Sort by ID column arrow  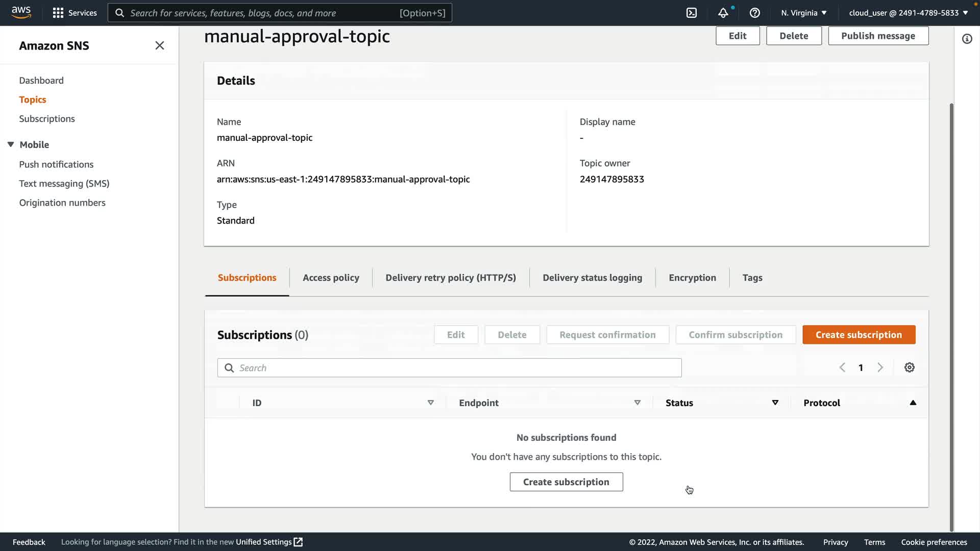coord(430,403)
